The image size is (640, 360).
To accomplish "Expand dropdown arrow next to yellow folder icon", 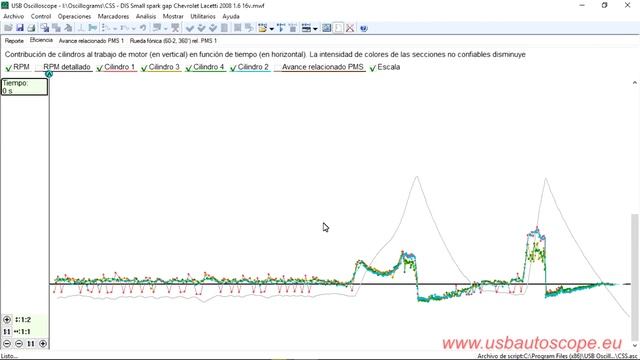I will [271, 29].
